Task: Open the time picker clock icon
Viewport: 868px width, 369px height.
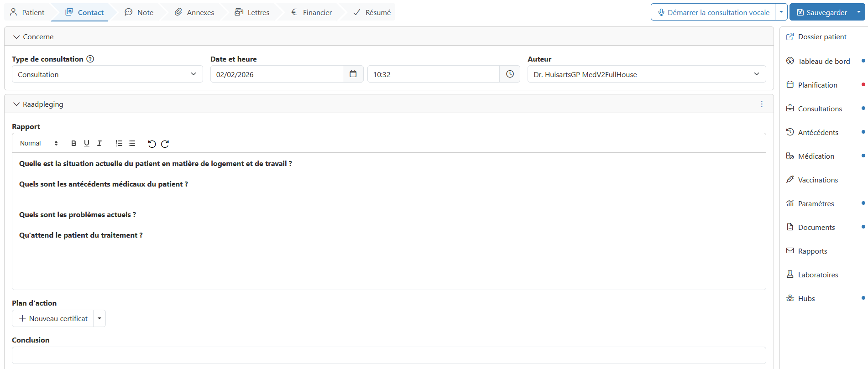Action: click(510, 74)
